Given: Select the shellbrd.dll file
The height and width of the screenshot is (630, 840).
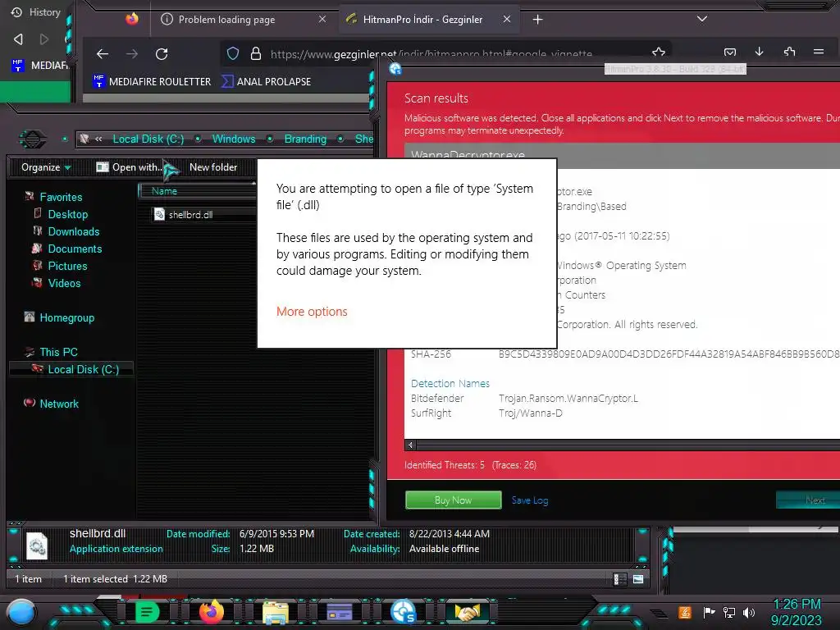Looking at the screenshot, I should (184, 214).
